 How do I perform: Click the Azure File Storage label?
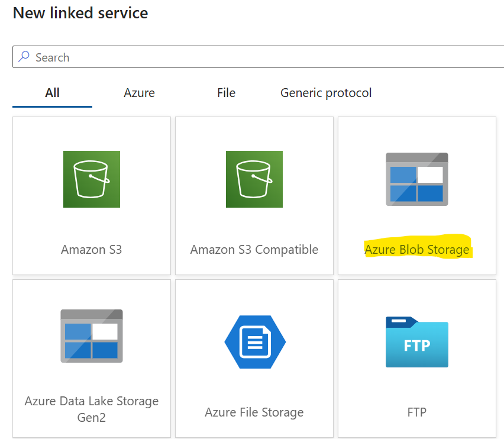[254, 412]
